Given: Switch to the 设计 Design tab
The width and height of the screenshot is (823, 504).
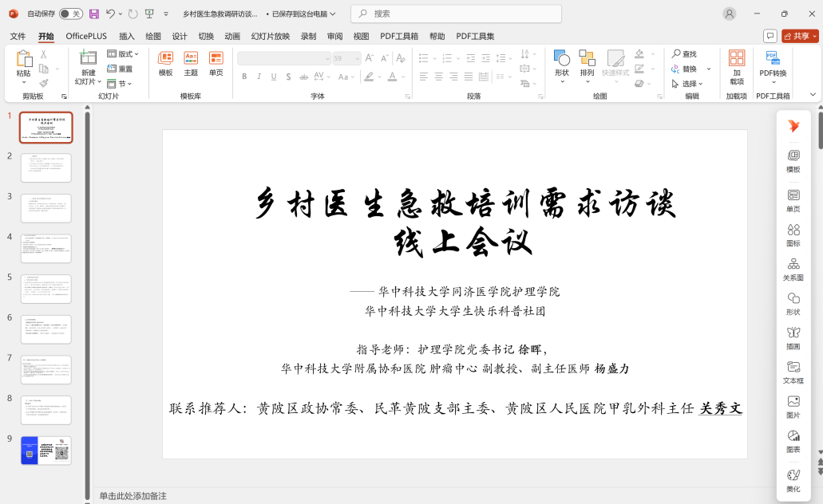Looking at the screenshot, I should [180, 36].
